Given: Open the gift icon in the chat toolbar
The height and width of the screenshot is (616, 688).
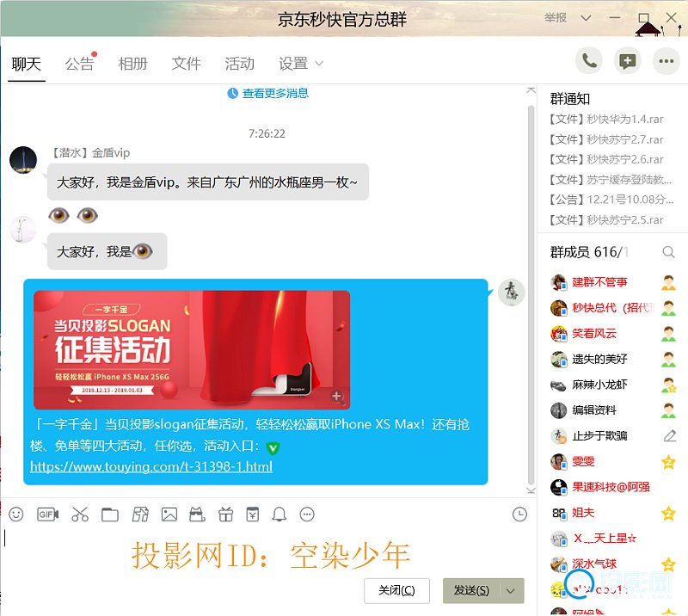Looking at the screenshot, I should tap(226, 514).
